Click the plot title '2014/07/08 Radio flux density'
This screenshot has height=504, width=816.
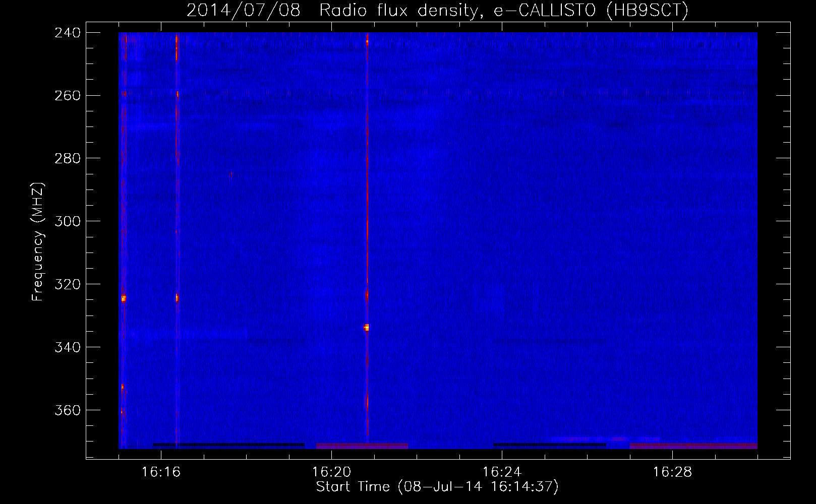click(333, 10)
